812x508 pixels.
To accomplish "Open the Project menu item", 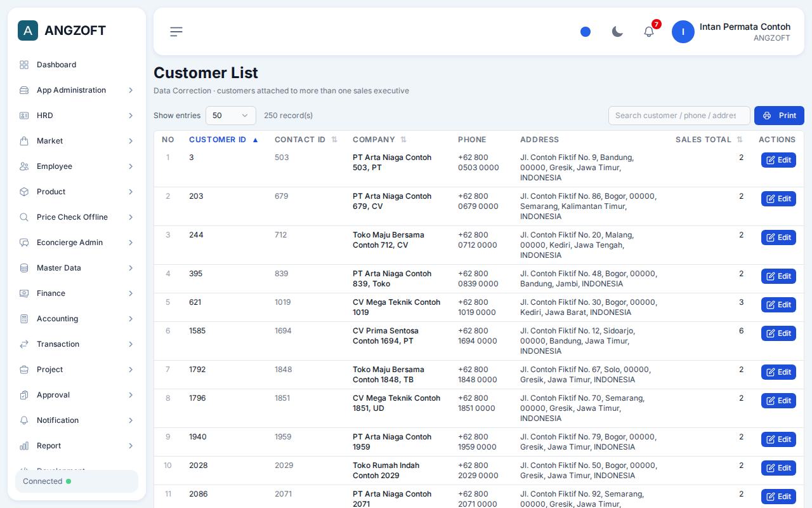I will pos(77,370).
